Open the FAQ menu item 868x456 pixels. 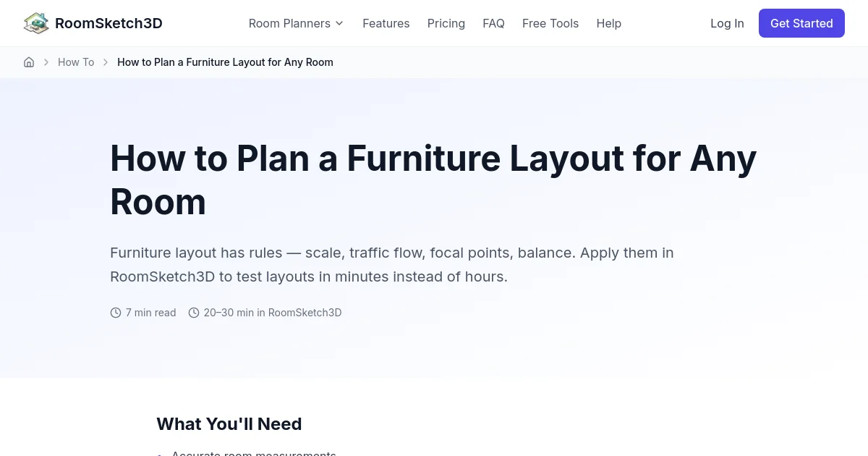493,23
